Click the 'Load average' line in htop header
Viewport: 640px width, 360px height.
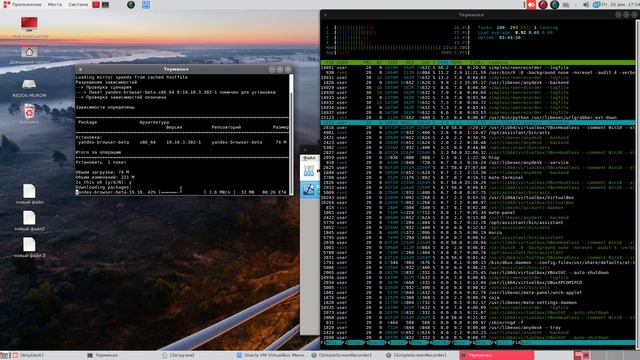(515, 32)
